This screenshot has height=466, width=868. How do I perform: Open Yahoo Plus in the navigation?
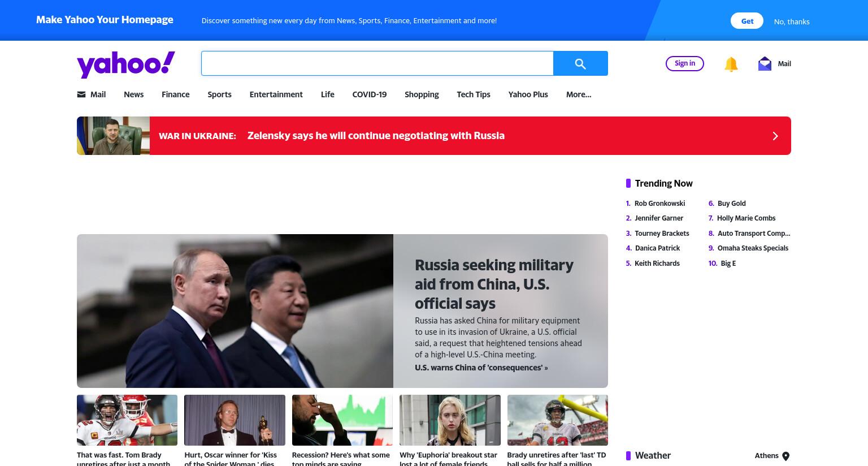tap(528, 94)
